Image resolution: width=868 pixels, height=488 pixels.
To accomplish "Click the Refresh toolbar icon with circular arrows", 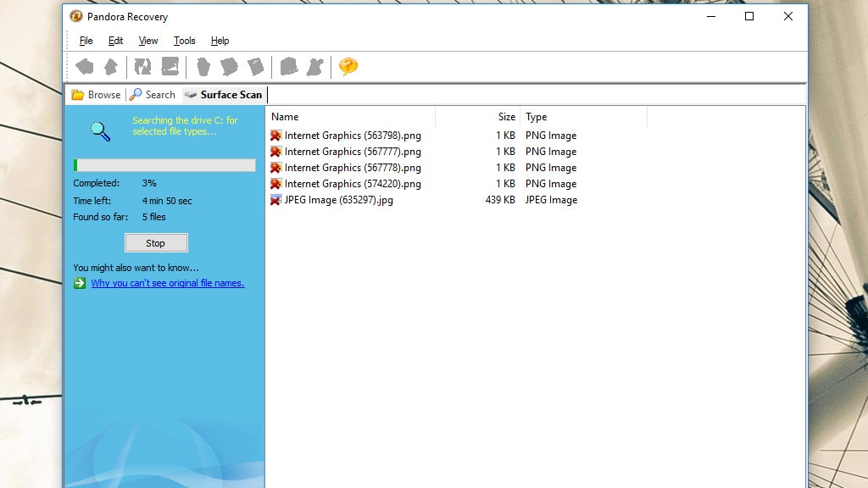I will pos(142,67).
